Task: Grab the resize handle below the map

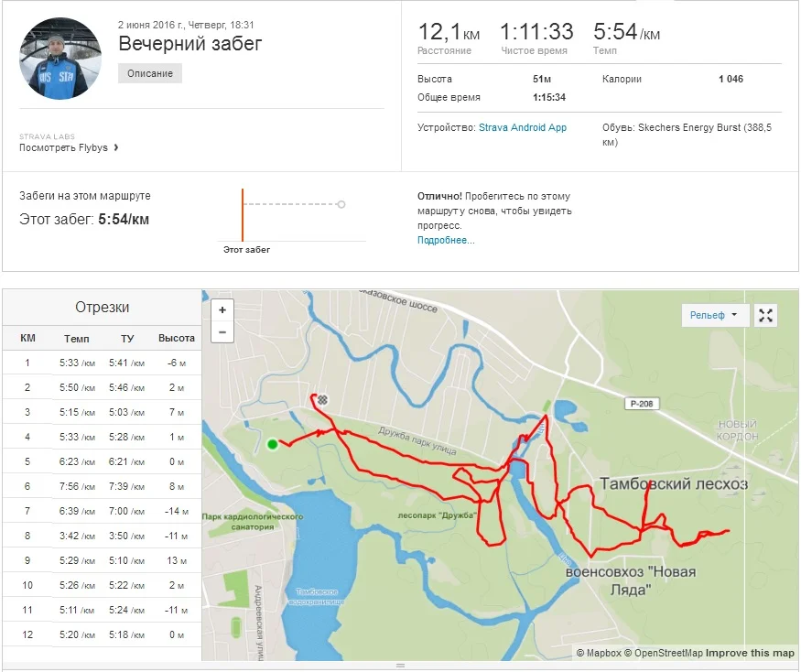Action: [x=400, y=666]
